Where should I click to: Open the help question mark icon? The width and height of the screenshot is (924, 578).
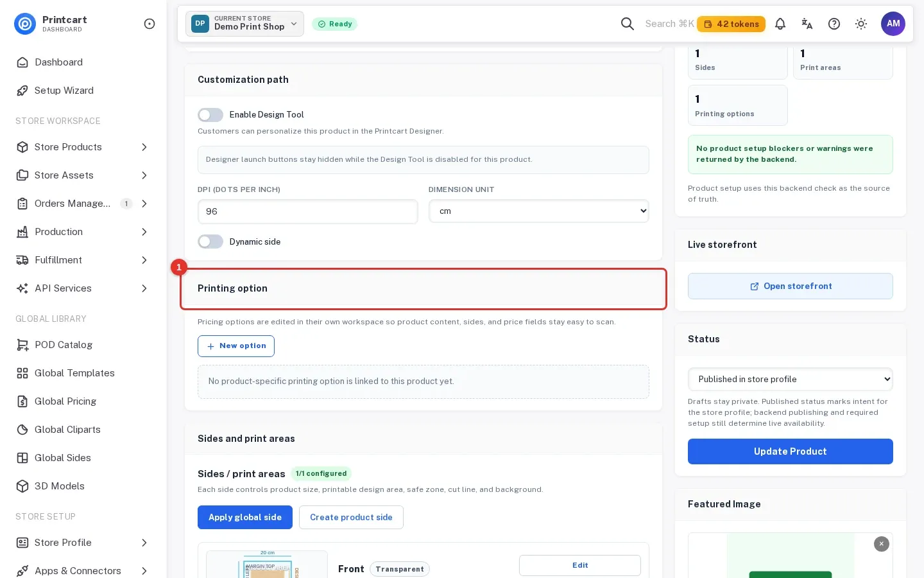(834, 24)
